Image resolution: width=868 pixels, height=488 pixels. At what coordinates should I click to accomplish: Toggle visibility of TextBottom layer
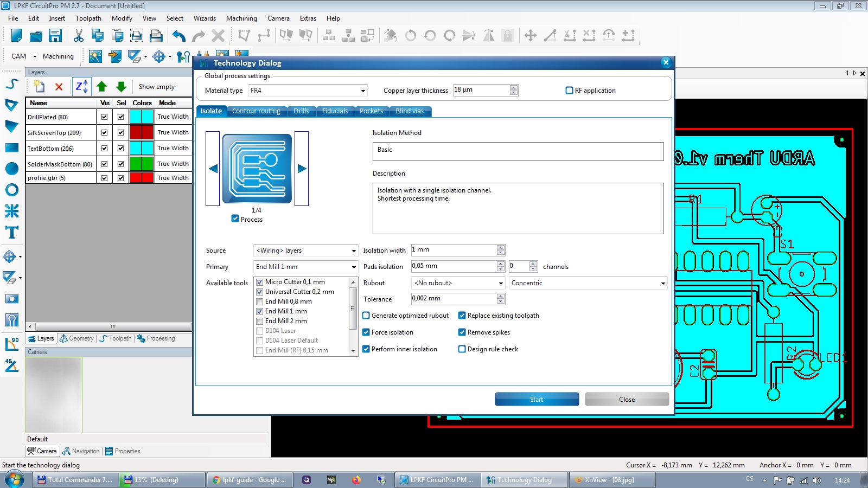tap(104, 148)
